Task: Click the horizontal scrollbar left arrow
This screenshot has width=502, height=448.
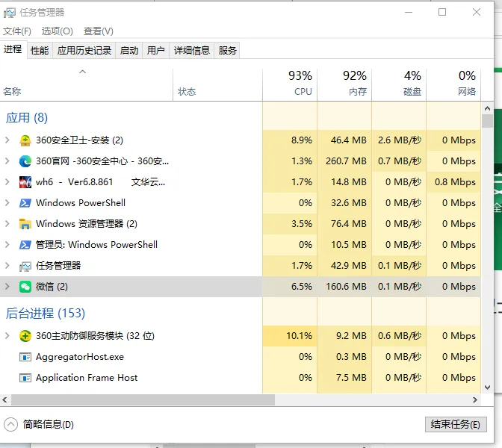Action: 4,399
